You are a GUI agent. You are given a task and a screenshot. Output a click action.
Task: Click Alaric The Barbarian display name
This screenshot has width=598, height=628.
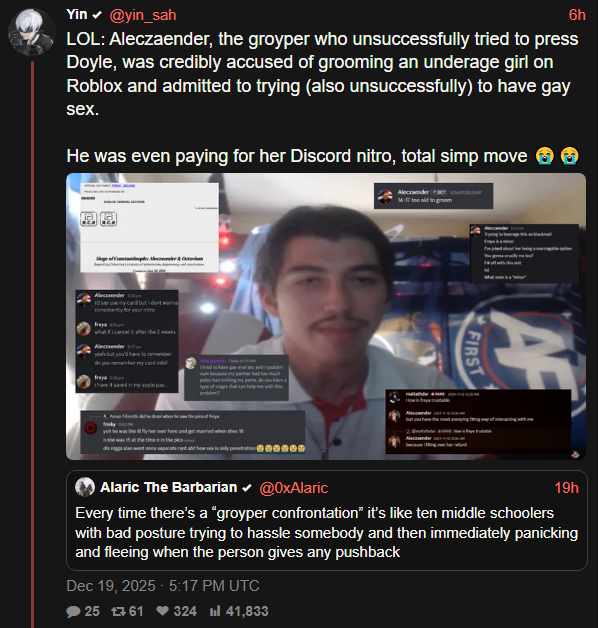[169, 487]
